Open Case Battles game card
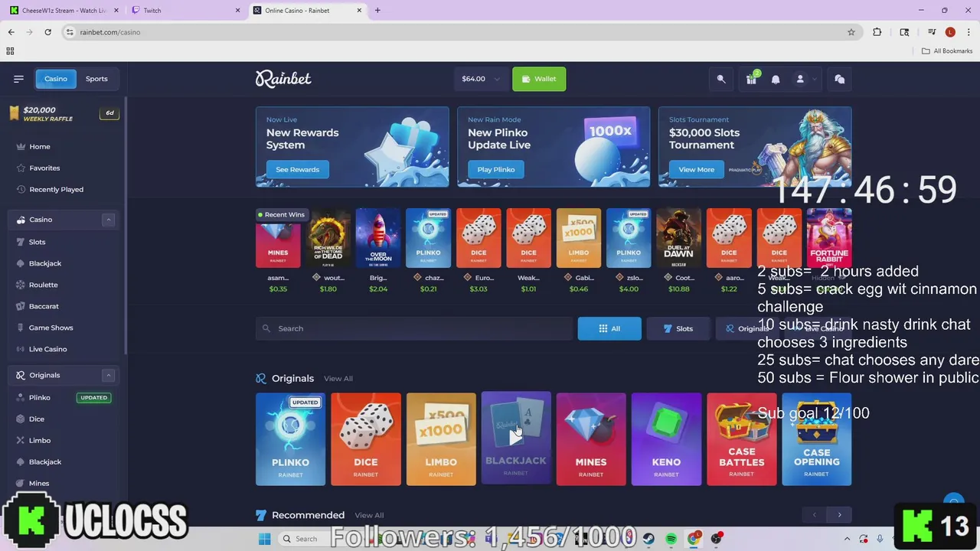Viewport: 980px width, 551px height. (741, 439)
